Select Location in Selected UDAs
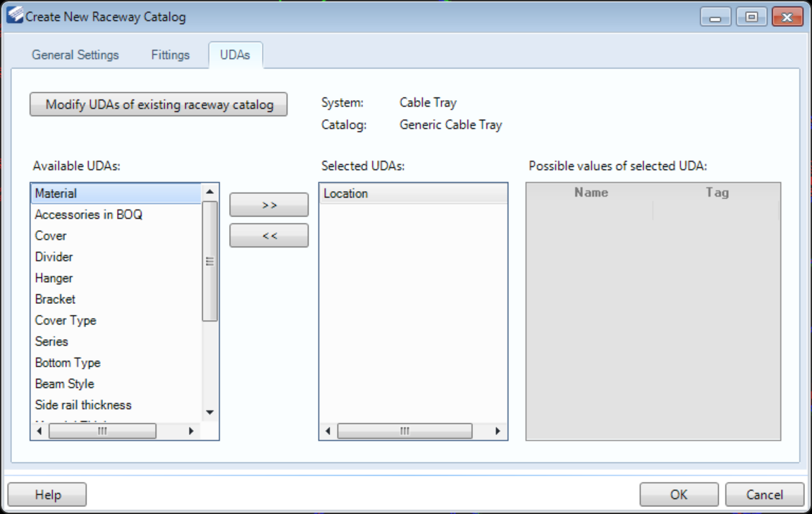Image resolution: width=812 pixels, height=514 pixels. 413,193
